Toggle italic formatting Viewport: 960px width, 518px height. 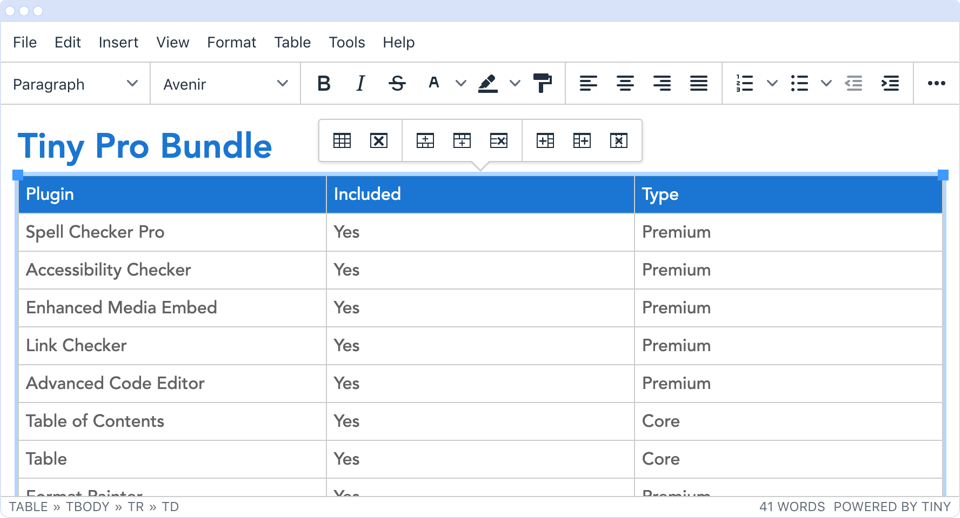point(360,84)
